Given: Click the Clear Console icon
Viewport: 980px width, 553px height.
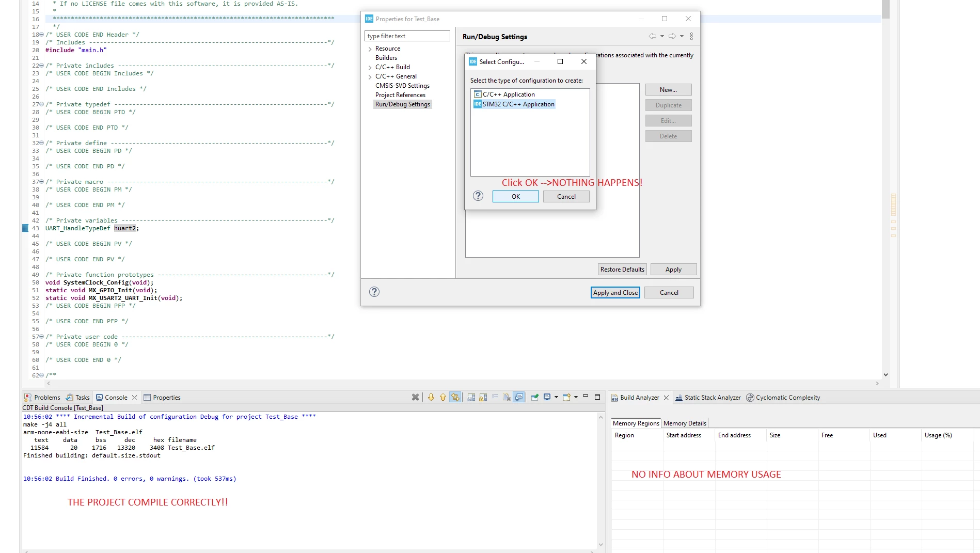Looking at the screenshot, I should (x=507, y=397).
